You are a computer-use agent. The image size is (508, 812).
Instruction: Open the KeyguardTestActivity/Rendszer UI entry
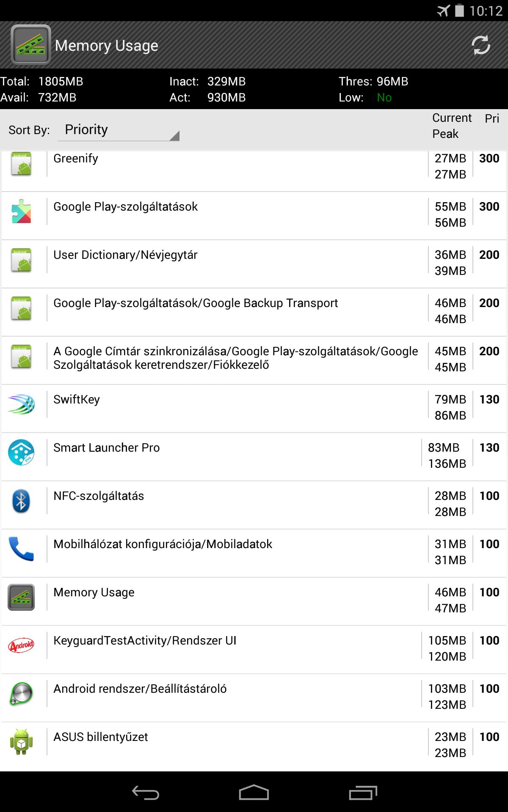[x=254, y=650]
